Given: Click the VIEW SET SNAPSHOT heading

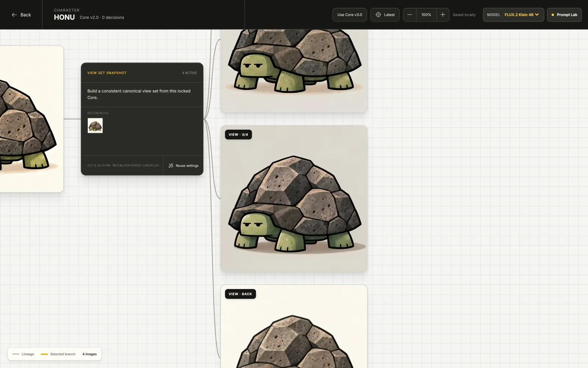Looking at the screenshot, I should coord(107,73).
